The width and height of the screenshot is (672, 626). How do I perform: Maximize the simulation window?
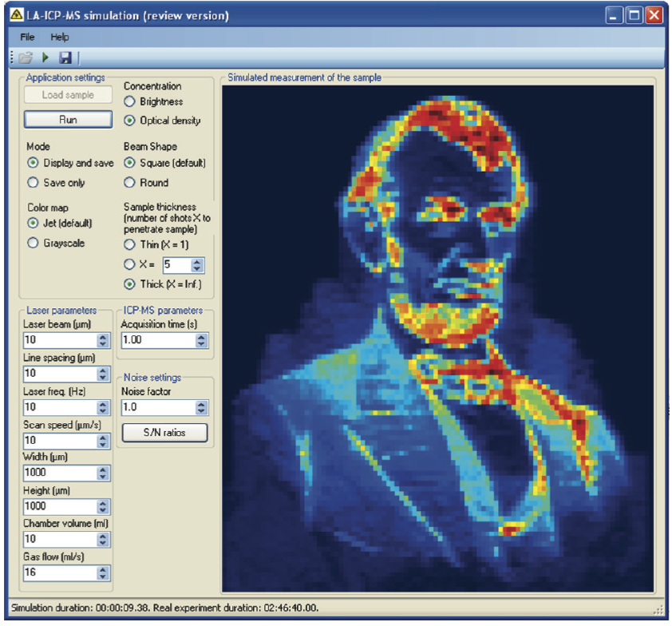pyautogui.click(x=634, y=15)
